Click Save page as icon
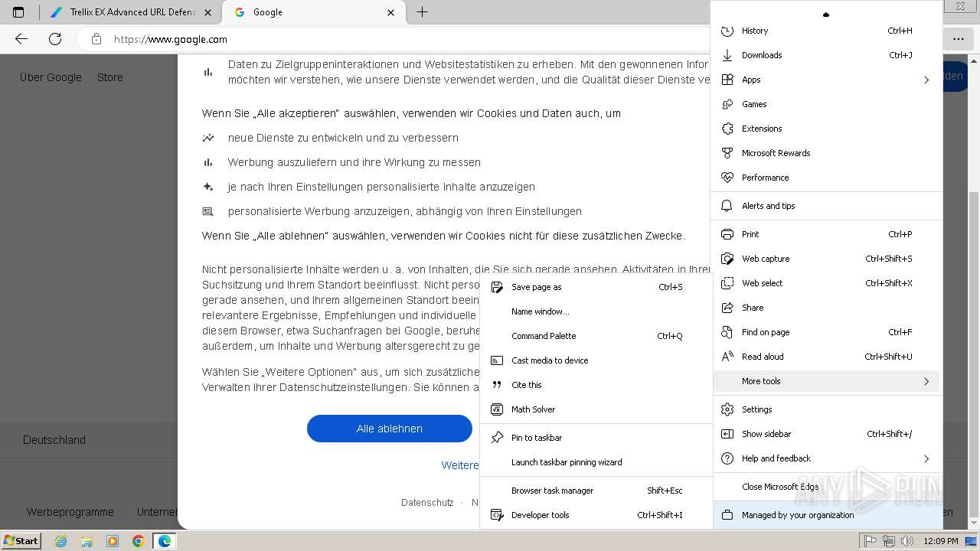 [497, 287]
